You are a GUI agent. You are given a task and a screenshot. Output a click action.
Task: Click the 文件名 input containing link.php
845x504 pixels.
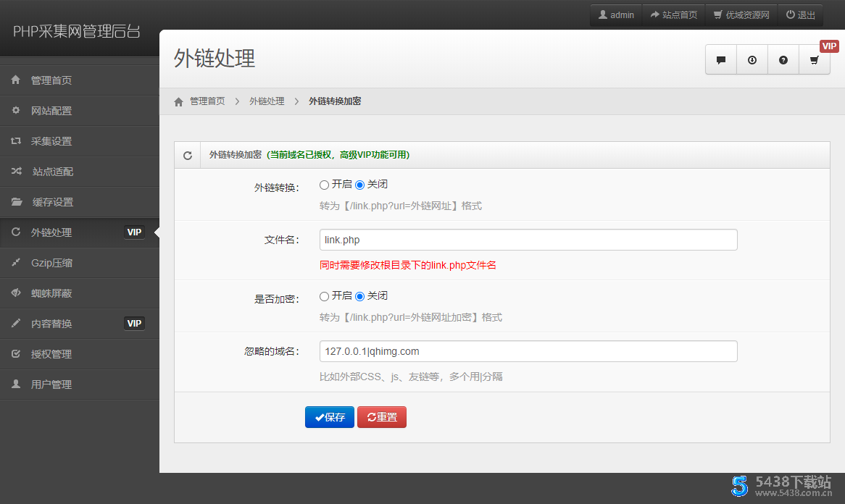(x=528, y=240)
